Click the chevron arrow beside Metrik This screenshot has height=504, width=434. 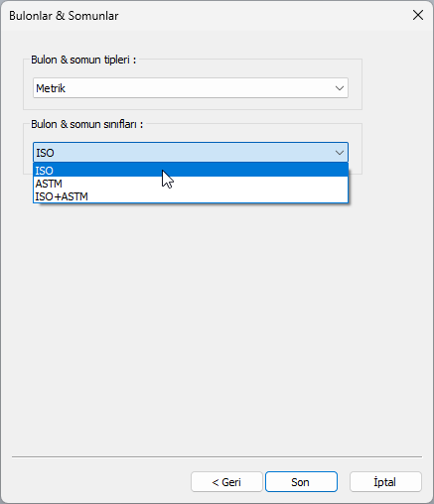(x=340, y=88)
